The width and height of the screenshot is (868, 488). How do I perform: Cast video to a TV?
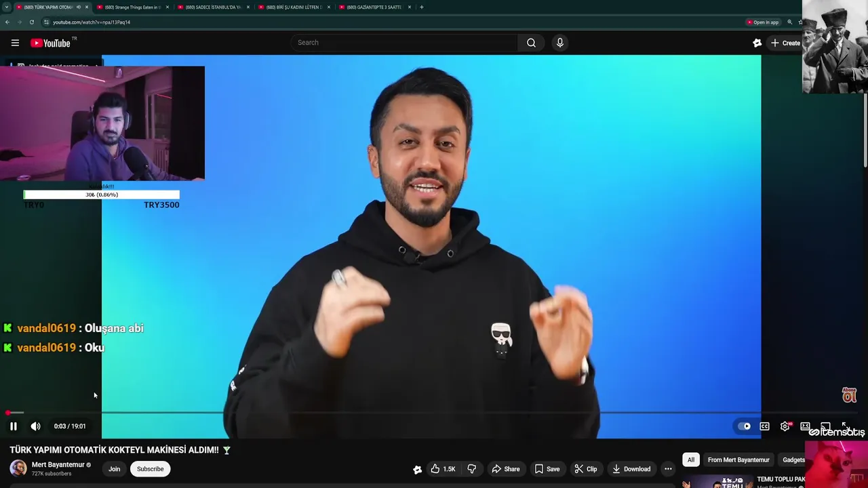coord(825,426)
